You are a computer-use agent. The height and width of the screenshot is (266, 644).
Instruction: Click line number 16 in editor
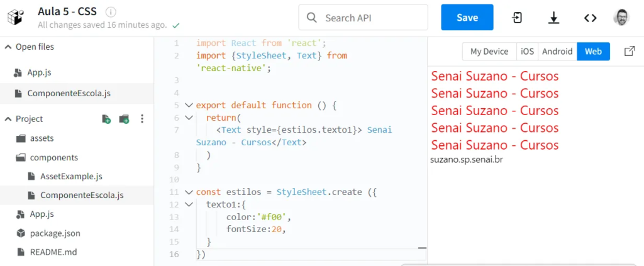(x=174, y=255)
